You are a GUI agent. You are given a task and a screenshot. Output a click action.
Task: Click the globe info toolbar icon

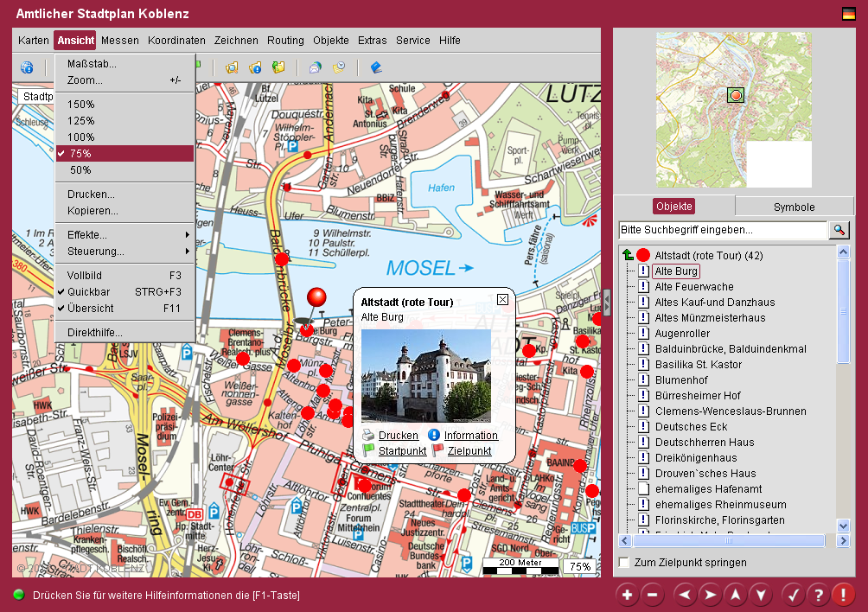tap(27, 67)
